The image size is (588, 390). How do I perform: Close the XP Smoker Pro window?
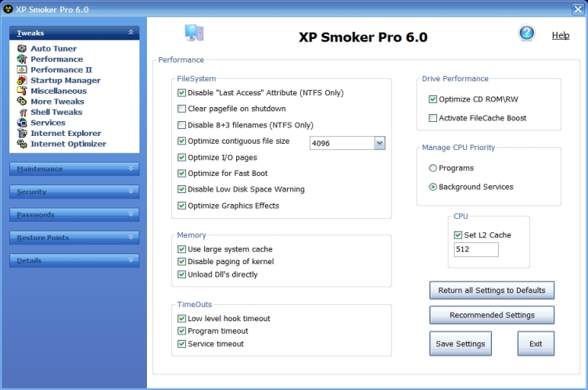[578, 9]
